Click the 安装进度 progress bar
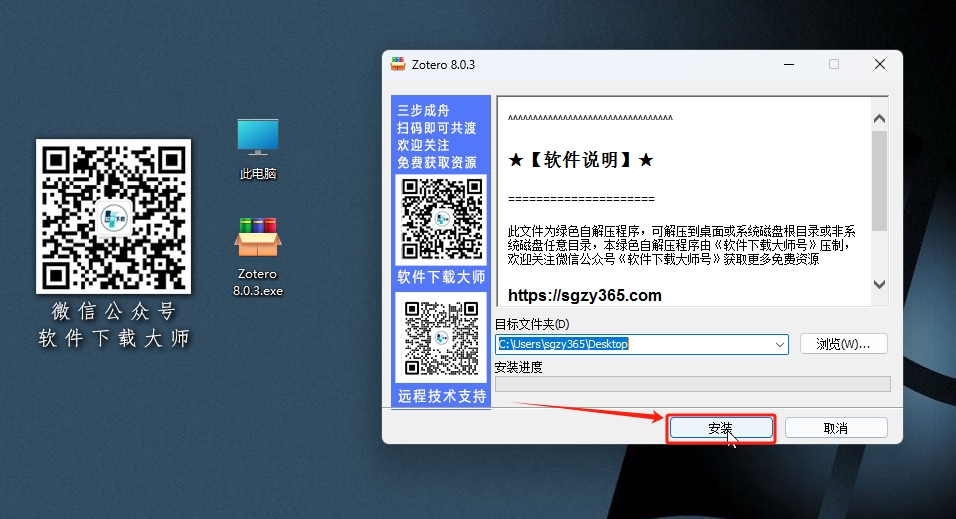This screenshot has width=956, height=519. point(693,384)
